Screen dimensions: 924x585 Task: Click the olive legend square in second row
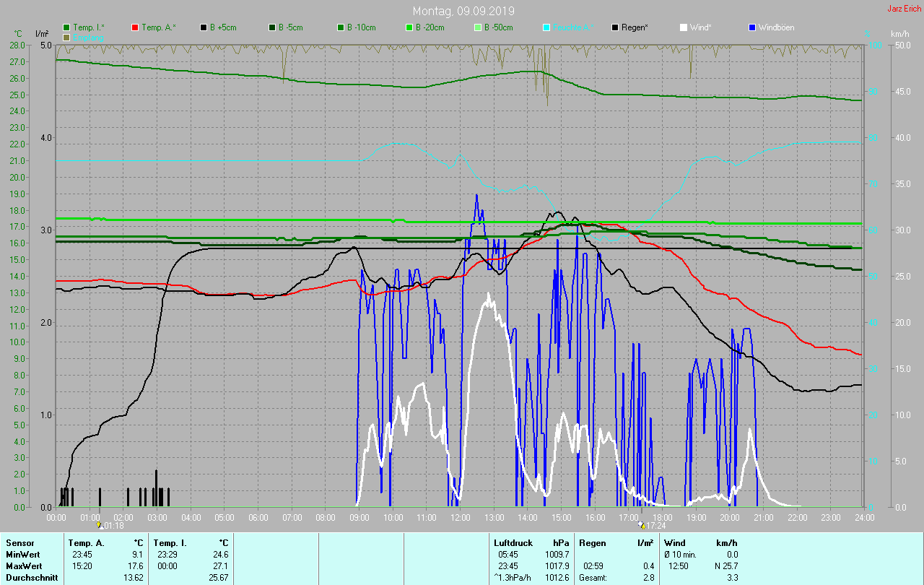click(x=66, y=37)
